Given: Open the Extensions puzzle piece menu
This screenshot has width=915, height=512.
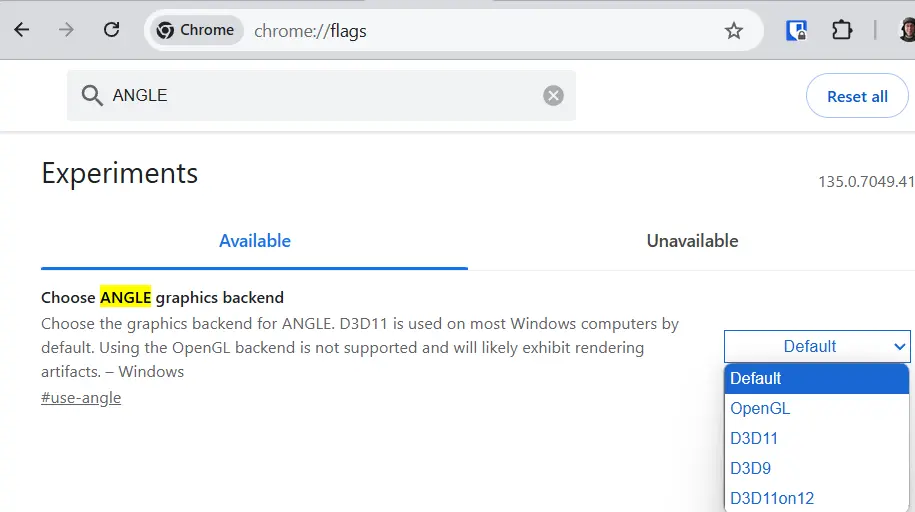Looking at the screenshot, I should pyautogui.click(x=842, y=31).
